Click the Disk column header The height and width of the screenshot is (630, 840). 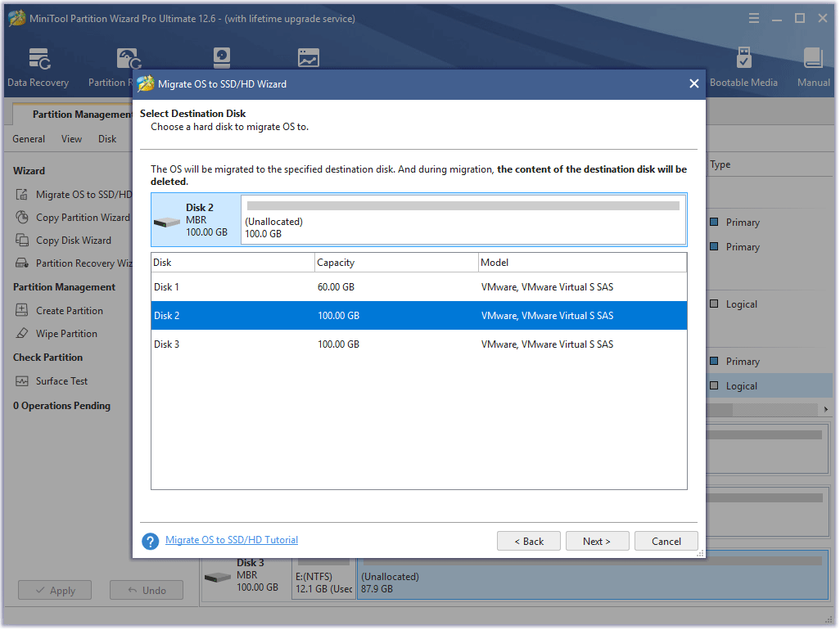click(233, 263)
